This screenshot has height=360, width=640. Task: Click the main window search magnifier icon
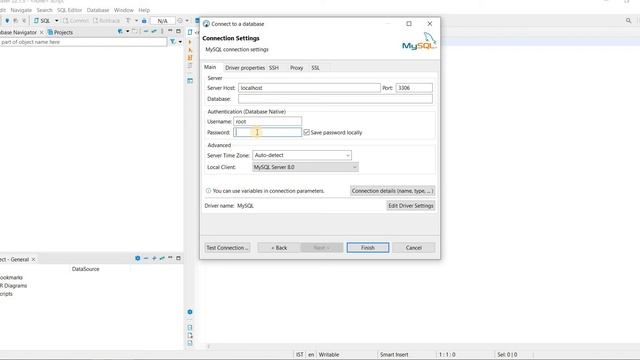[x=629, y=20]
